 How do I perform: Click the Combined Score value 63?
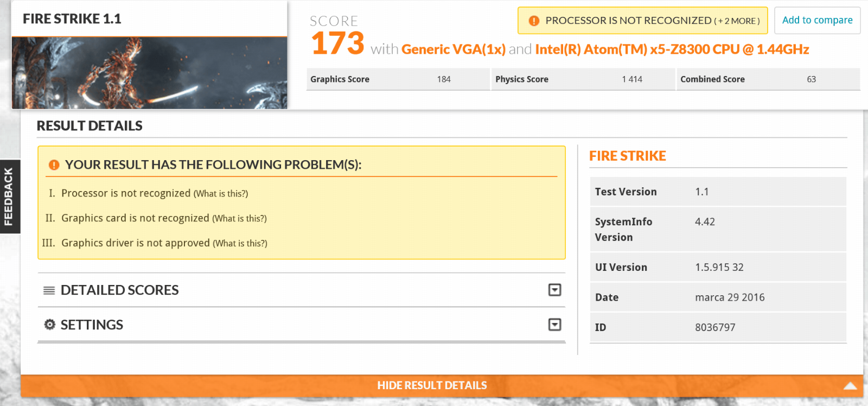(812, 79)
